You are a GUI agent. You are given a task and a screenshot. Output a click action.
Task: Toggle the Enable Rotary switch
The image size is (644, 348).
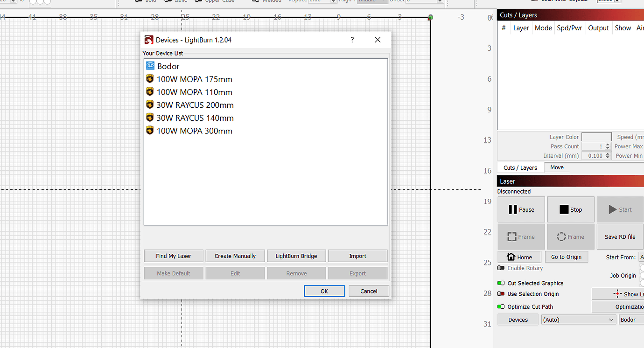click(501, 268)
